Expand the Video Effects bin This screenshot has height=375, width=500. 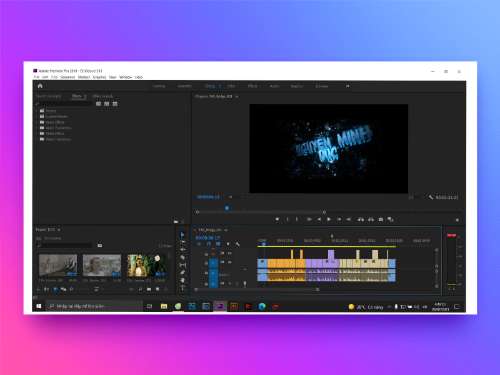37,134
